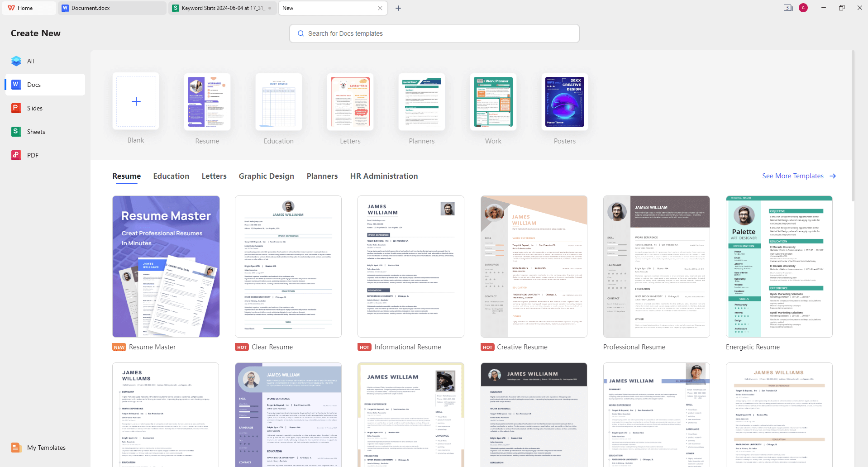This screenshot has width=868, height=467.
Task: Click the panel layout icon near window controls
Action: point(787,8)
